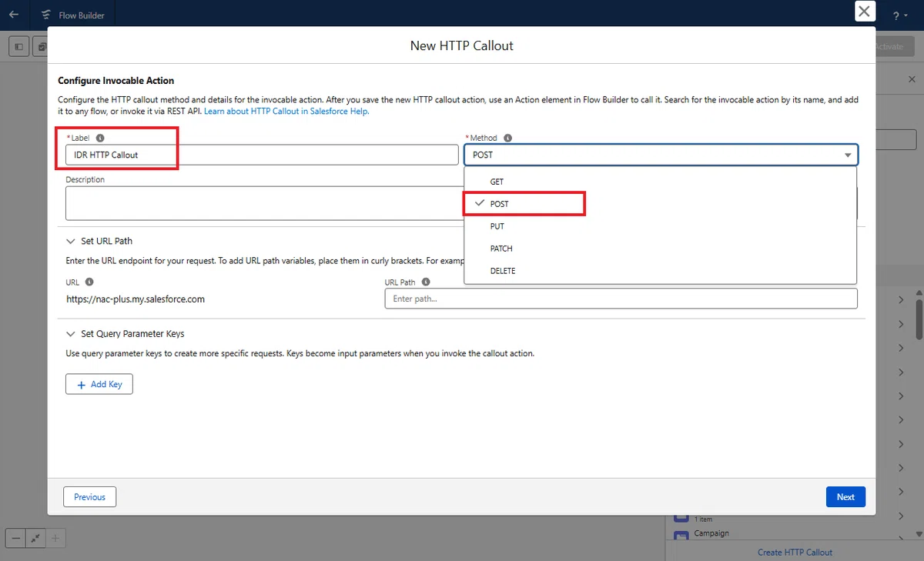Close the right side panel

click(x=912, y=79)
